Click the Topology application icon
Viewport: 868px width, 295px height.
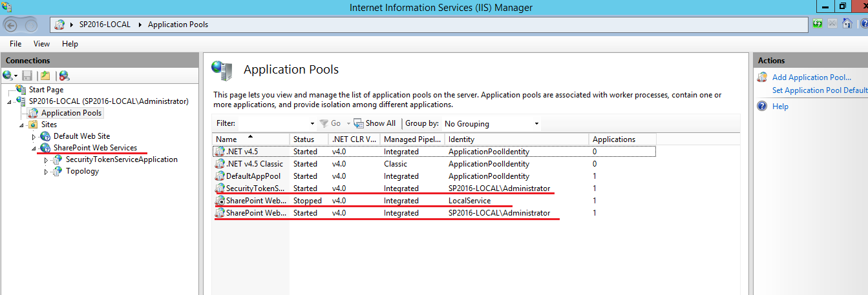[58, 171]
